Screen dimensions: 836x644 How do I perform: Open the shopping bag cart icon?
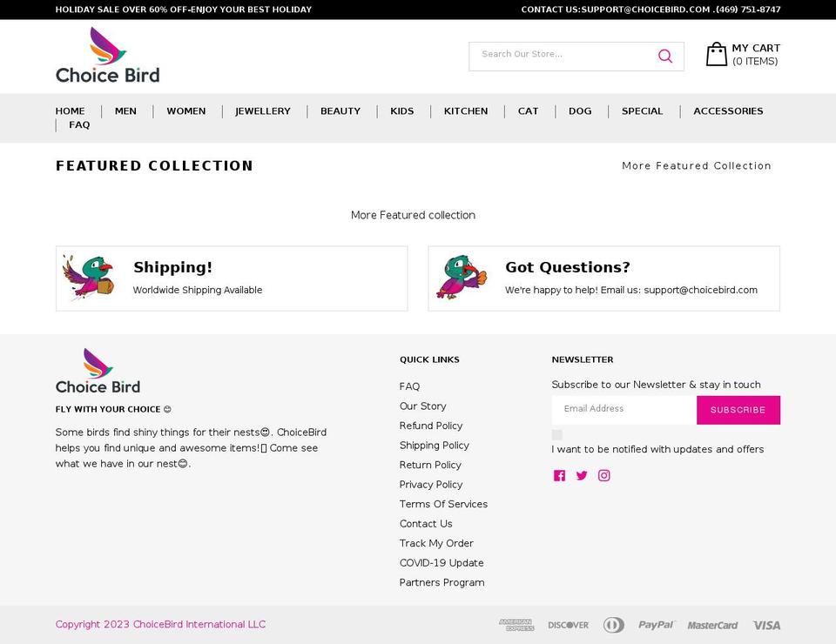716,54
